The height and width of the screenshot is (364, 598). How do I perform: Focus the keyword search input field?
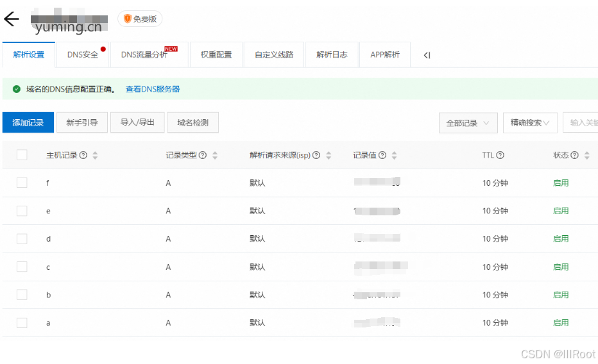tap(581, 122)
